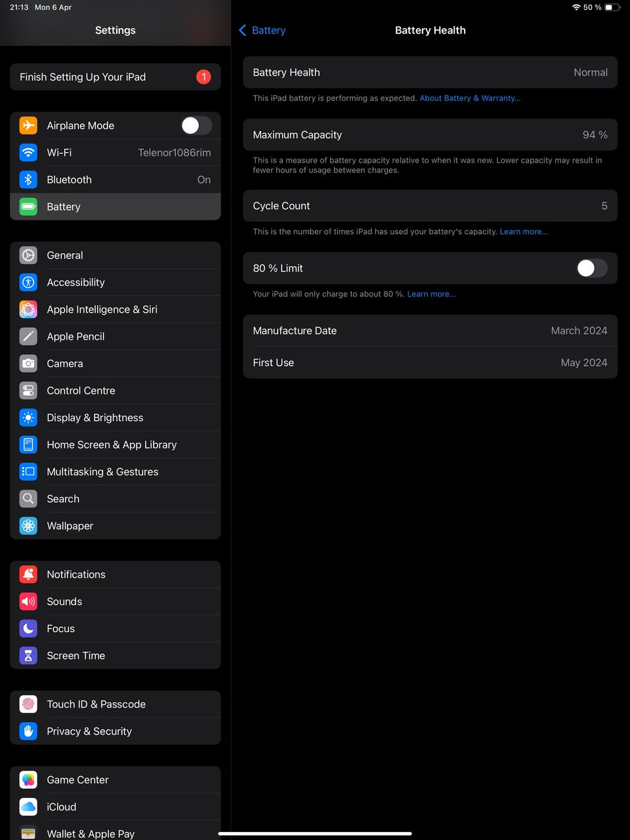The width and height of the screenshot is (630, 840).
Task: Enable the 80 % Limit switch
Action: point(592,268)
